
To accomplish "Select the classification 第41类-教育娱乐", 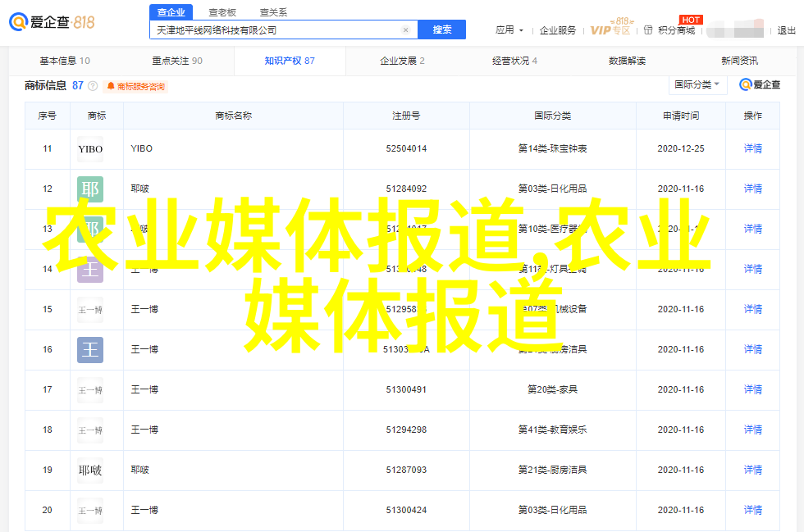I will tap(552, 430).
